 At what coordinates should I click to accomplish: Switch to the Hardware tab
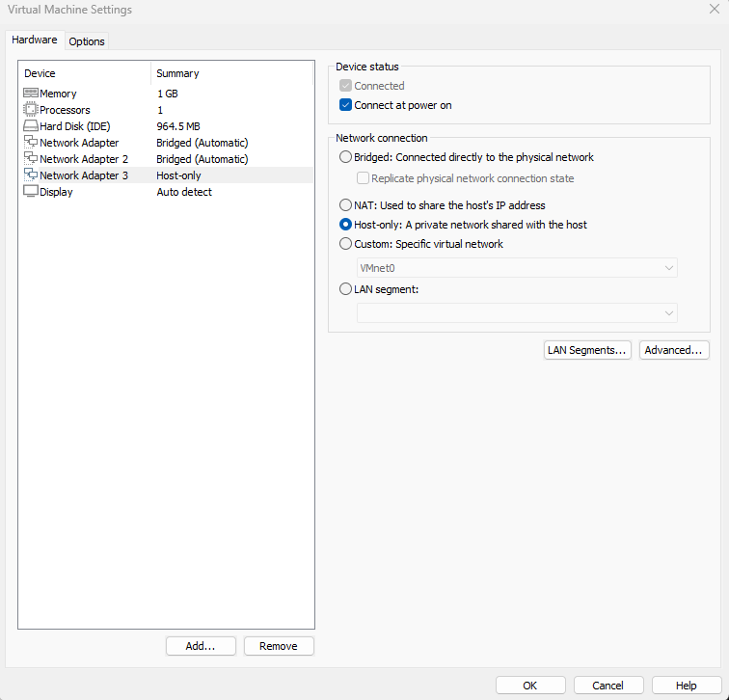35,40
